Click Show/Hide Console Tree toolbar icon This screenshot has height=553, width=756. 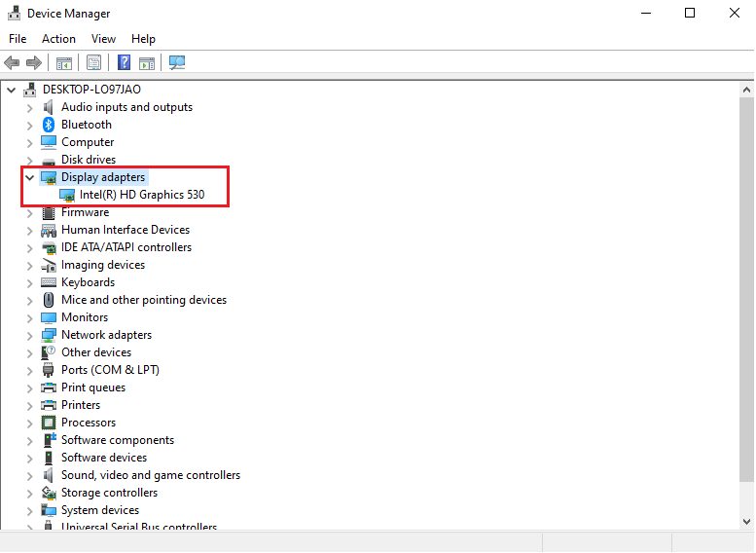pyautogui.click(x=63, y=62)
